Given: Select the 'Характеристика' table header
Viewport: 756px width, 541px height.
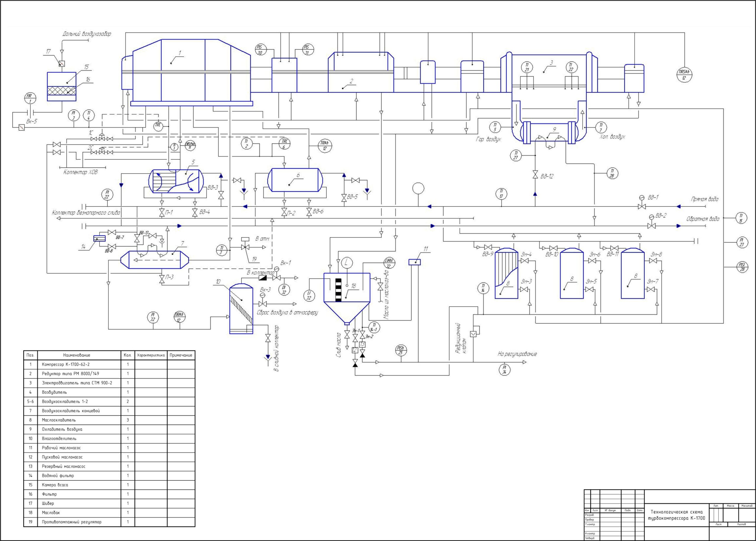Looking at the screenshot, I should coord(151,355).
